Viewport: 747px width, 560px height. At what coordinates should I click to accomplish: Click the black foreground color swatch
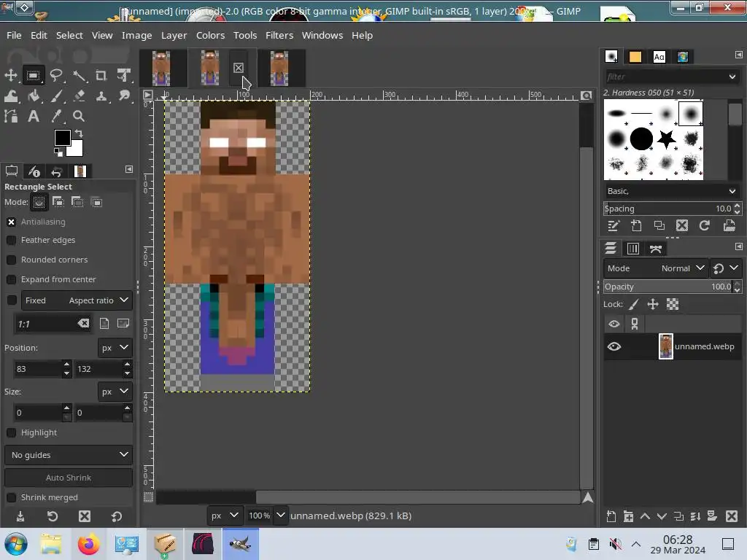coord(63,138)
